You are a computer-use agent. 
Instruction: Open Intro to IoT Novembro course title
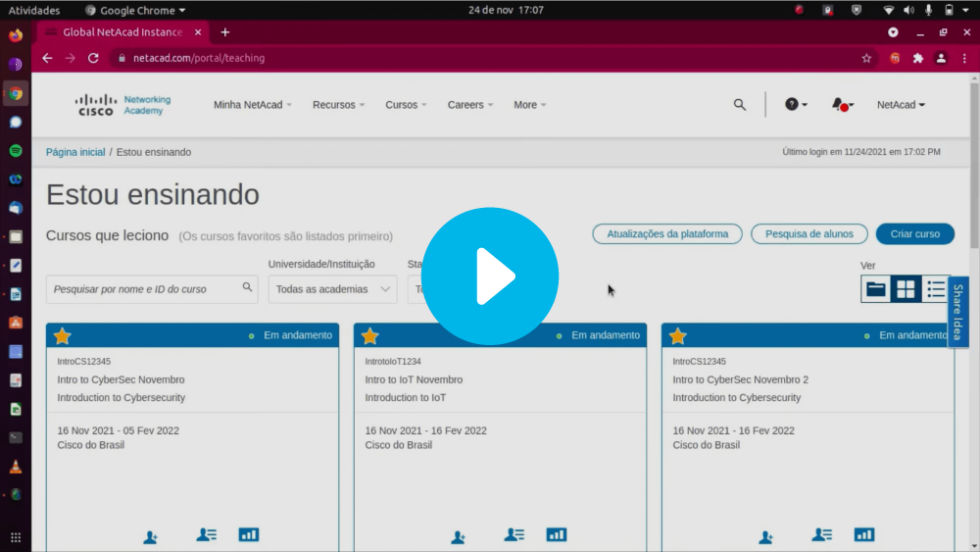[x=414, y=379]
